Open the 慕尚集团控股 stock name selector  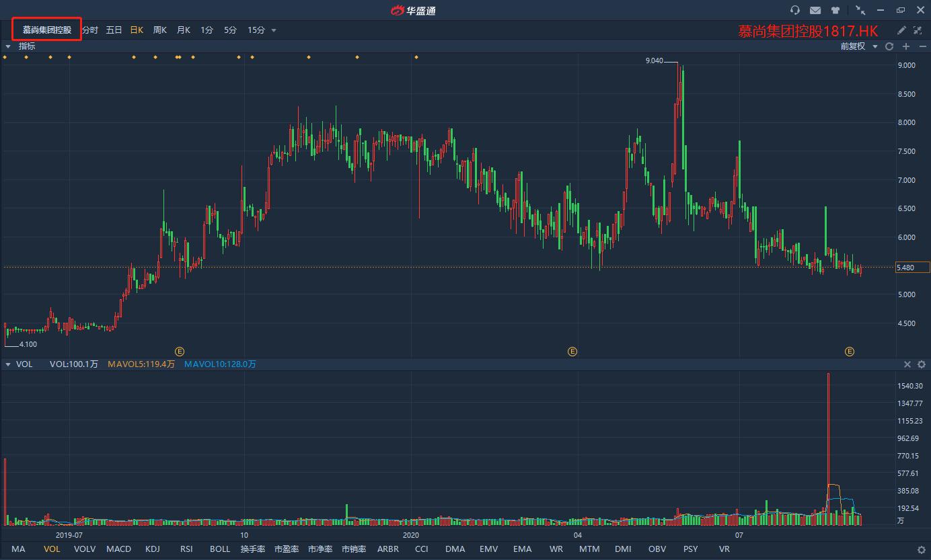(46, 29)
